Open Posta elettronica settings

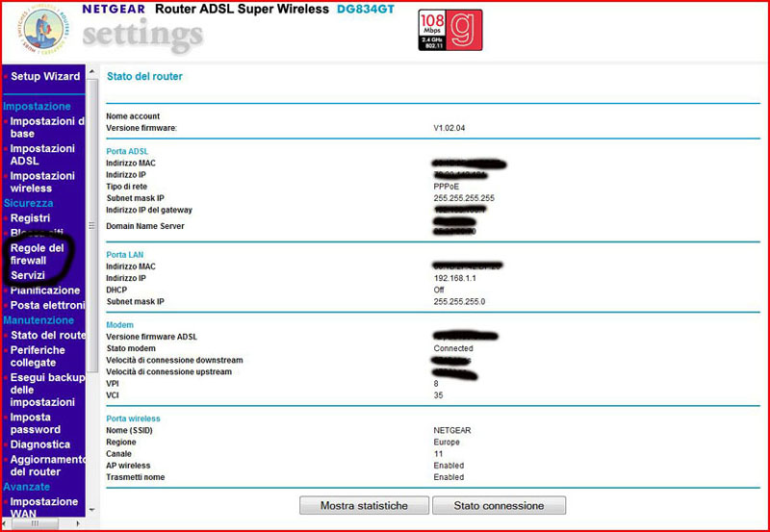click(x=47, y=305)
